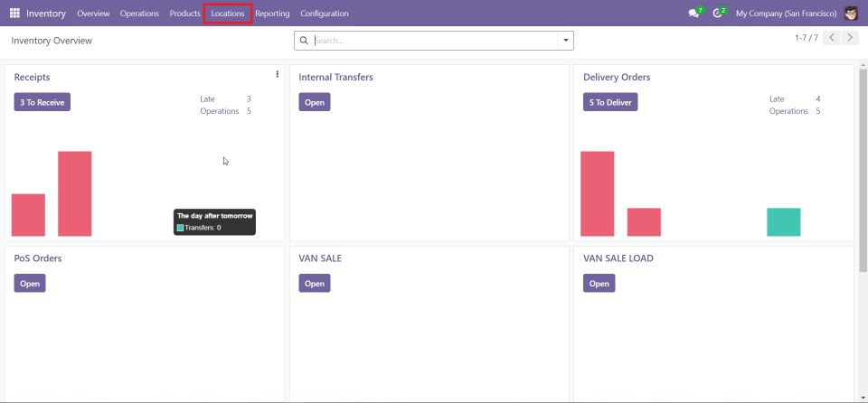Screen dimensions: 868x403
Task: Open the company switcher My Company (San Francisco)
Action: coord(786,14)
